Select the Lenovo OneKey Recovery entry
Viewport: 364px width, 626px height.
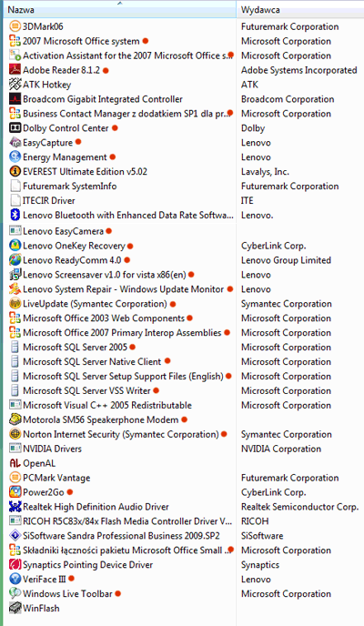click(x=120, y=246)
